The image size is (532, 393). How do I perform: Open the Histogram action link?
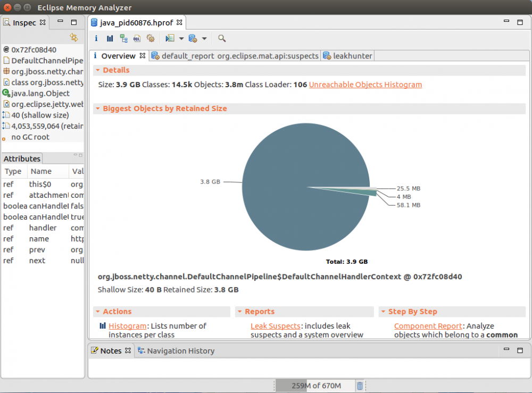coord(127,326)
